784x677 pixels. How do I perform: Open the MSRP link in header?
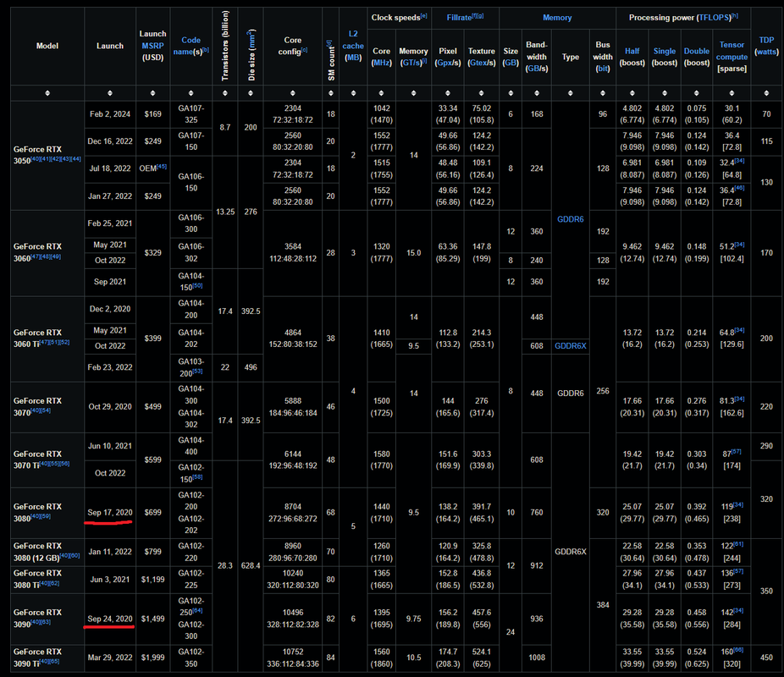point(152,46)
